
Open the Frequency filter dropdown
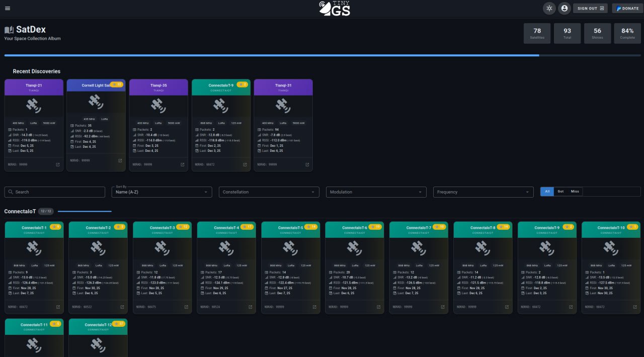[x=484, y=192]
